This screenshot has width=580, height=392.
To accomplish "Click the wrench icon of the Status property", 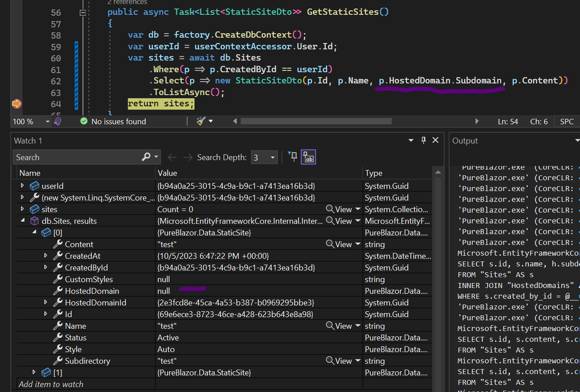I will 58,337.
